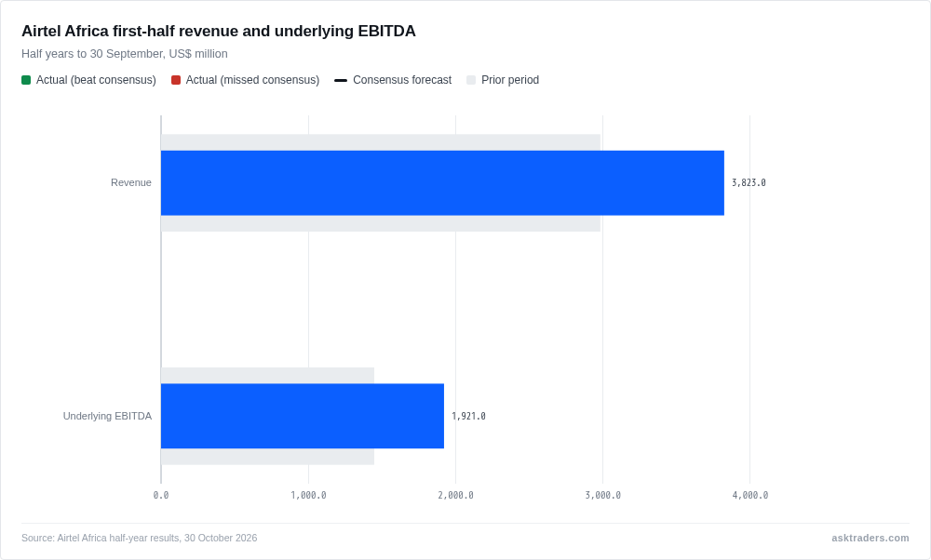Click the black Consensus forecast legend marker
Viewport: 931px width, 560px height.
point(341,80)
